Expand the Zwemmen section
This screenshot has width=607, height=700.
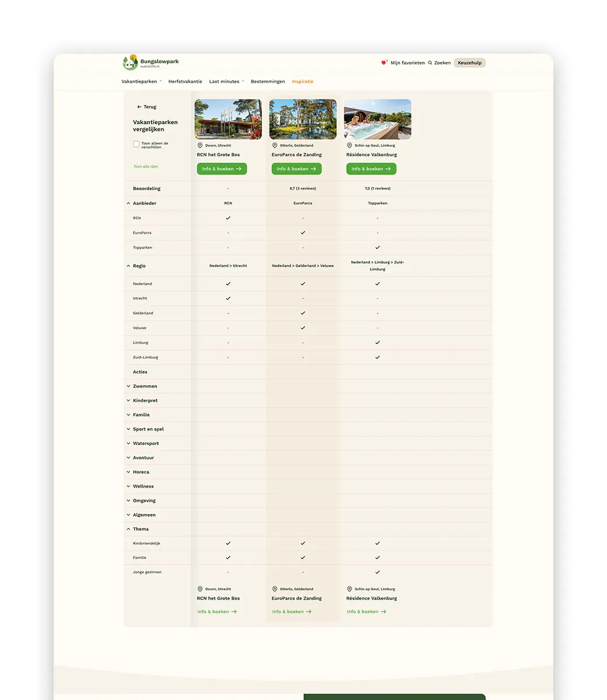click(x=128, y=386)
